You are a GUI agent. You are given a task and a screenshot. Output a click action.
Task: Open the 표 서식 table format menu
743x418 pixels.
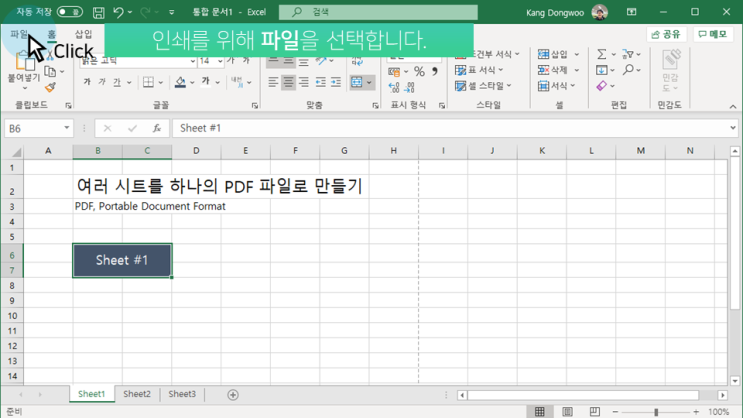pyautogui.click(x=479, y=70)
